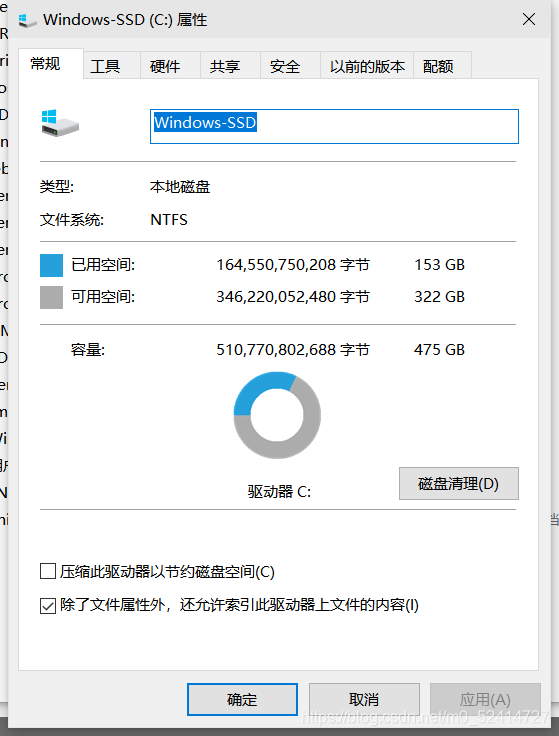Click the 容量: label

point(88,350)
